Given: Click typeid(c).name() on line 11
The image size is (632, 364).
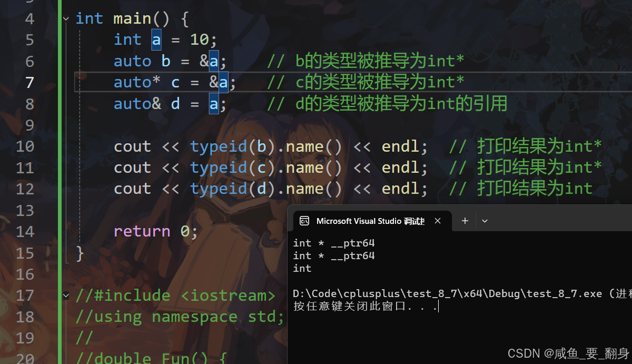Looking at the screenshot, I should 266,168.
